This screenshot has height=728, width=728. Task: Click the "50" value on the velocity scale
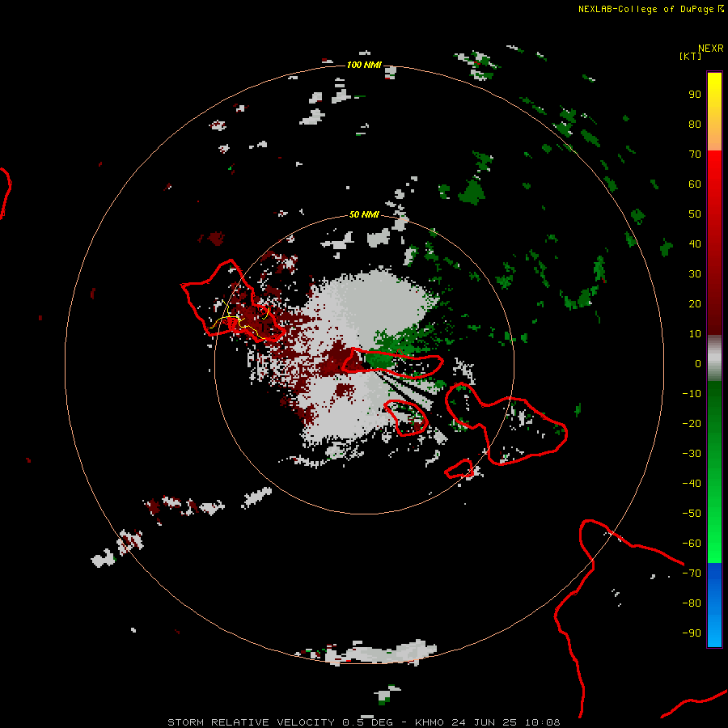tap(695, 214)
